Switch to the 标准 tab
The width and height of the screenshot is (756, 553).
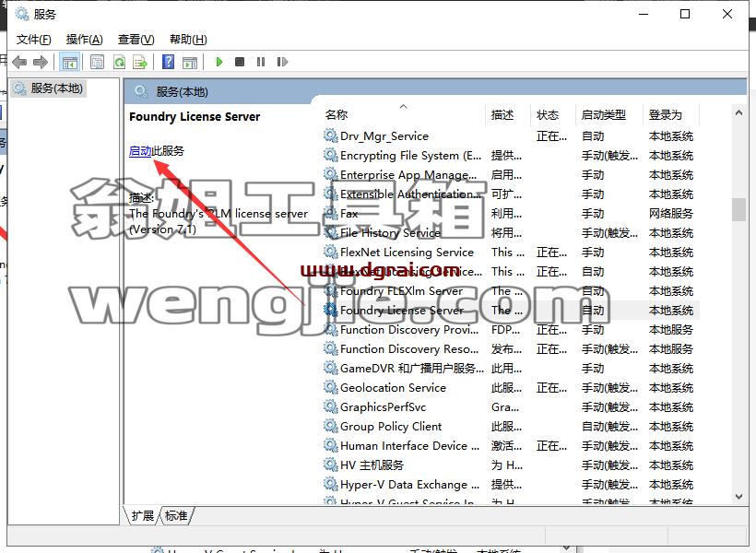click(x=176, y=516)
